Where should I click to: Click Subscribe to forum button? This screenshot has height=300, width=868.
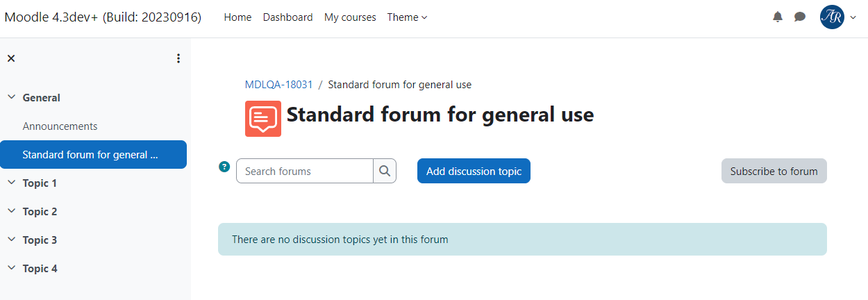coord(774,171)
